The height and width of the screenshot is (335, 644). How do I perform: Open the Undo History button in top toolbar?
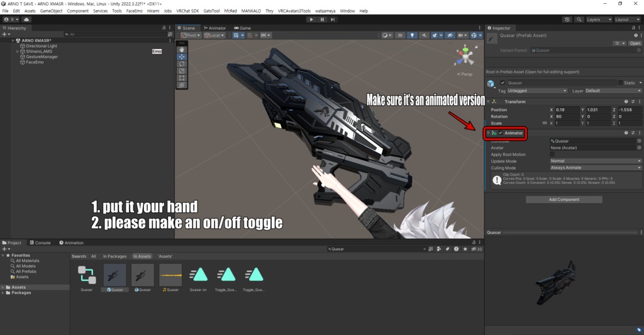tap(567, 20)
